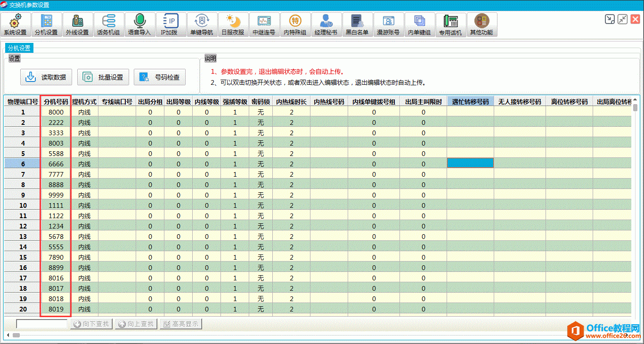Open 单键导航 toolbar icon
This screenshot has height=344, width=644.
(202, 25)
